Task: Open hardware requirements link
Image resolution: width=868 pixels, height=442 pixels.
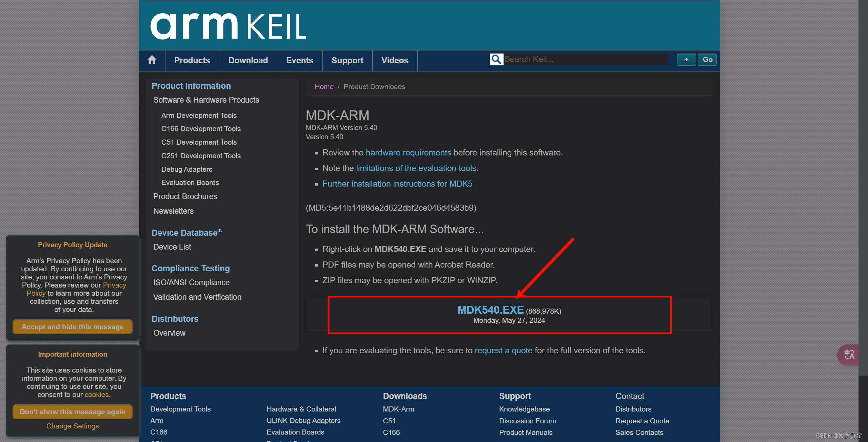Action: tap(408, 153)
